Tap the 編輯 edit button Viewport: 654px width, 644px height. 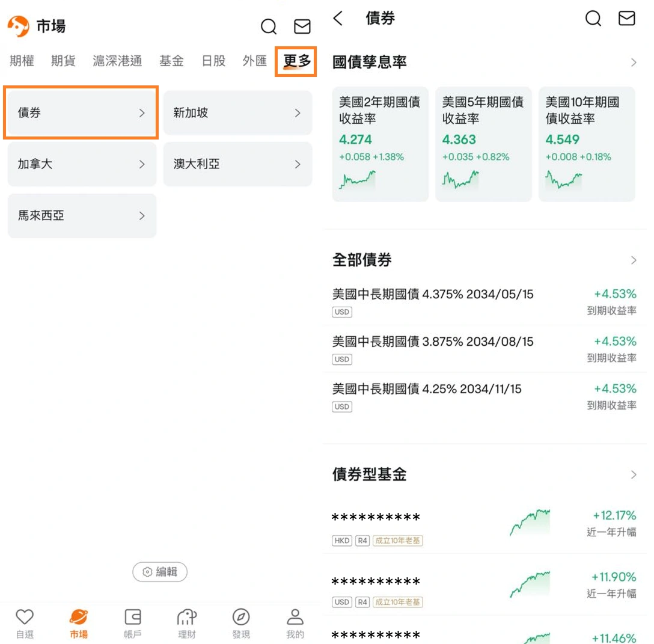[x=160, y=571]
